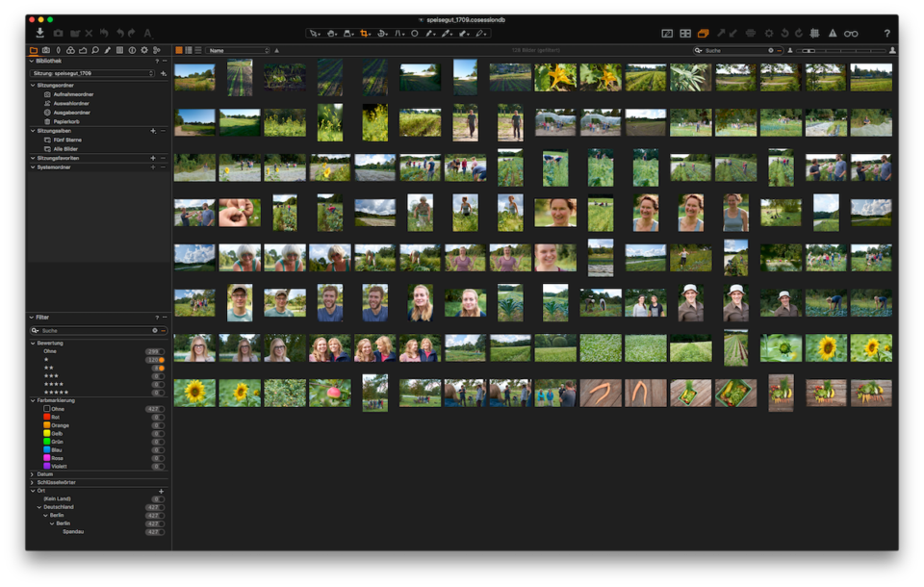Open the Exposure tool tab
The height and width of the screenshot is (587, 924).
pos(83,51)
